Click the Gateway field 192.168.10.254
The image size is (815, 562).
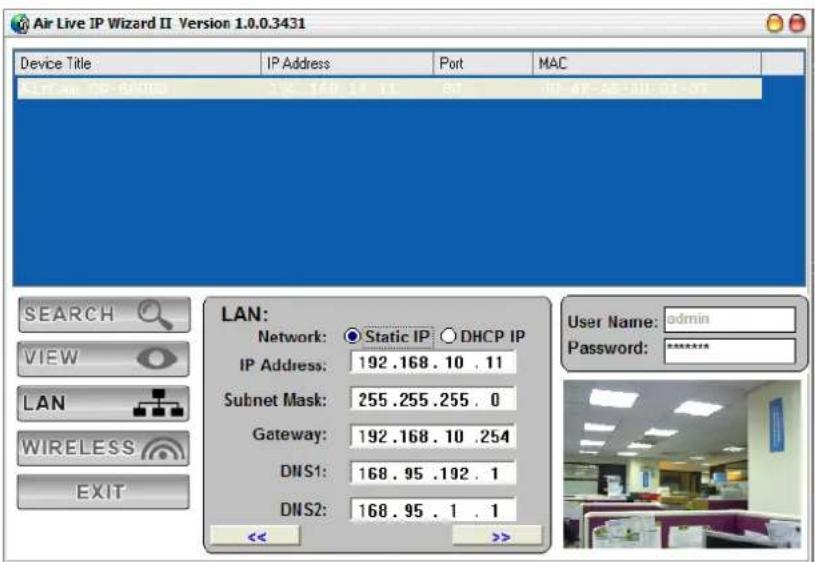pyautogui.click(x=433, y=436)
